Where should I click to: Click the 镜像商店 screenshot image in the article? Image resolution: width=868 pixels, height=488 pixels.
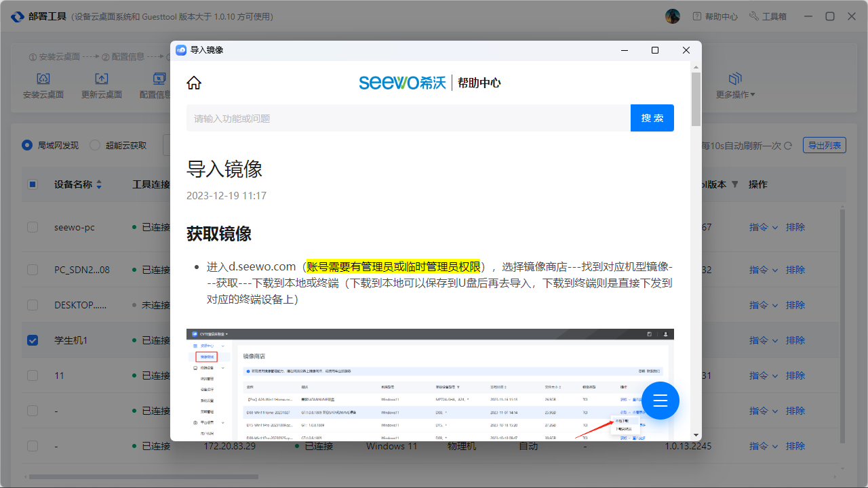click(x=430, y=384)
